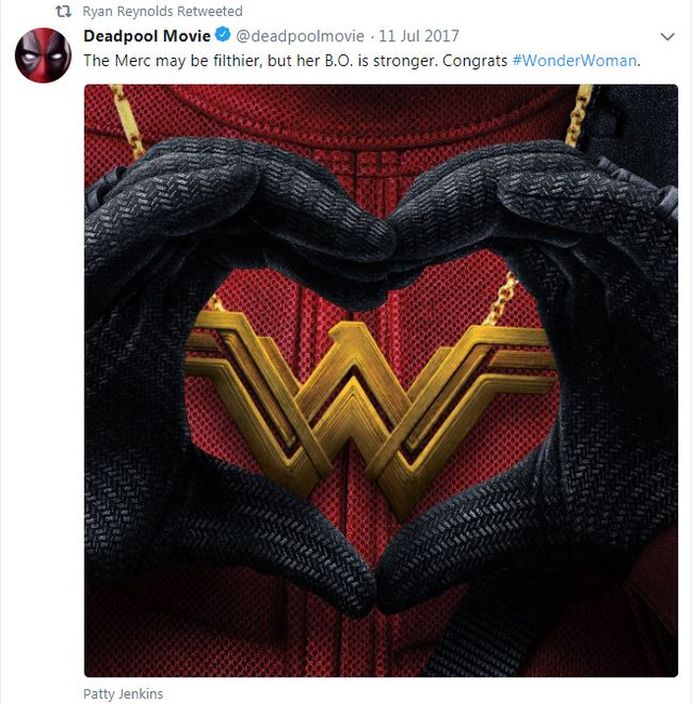Click the gold chain at the photo's upper left

pyautogui.click(x=127, y=120)
